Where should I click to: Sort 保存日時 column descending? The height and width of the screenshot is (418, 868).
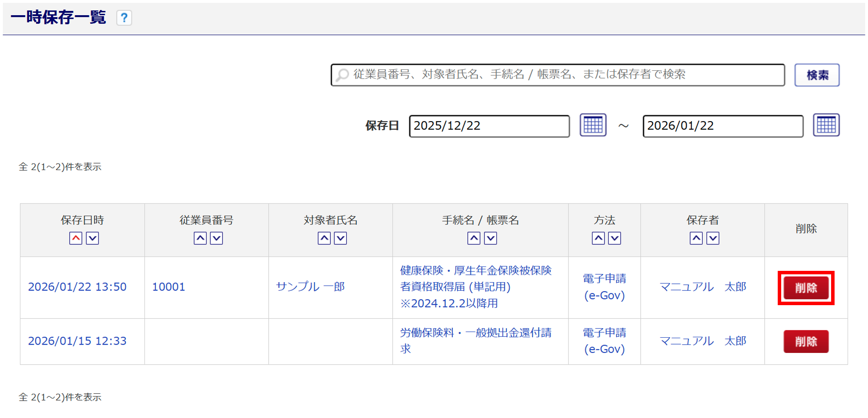coord(92,238)
